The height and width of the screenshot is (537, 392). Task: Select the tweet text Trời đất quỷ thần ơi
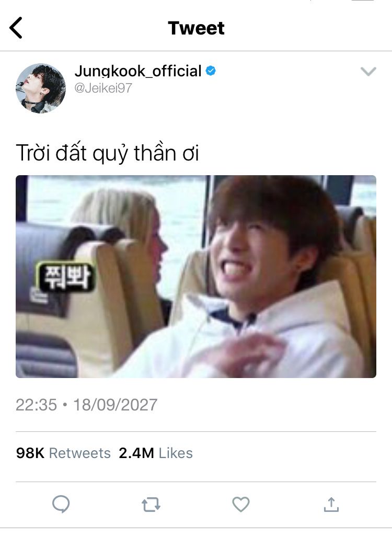tap(108, 153)
